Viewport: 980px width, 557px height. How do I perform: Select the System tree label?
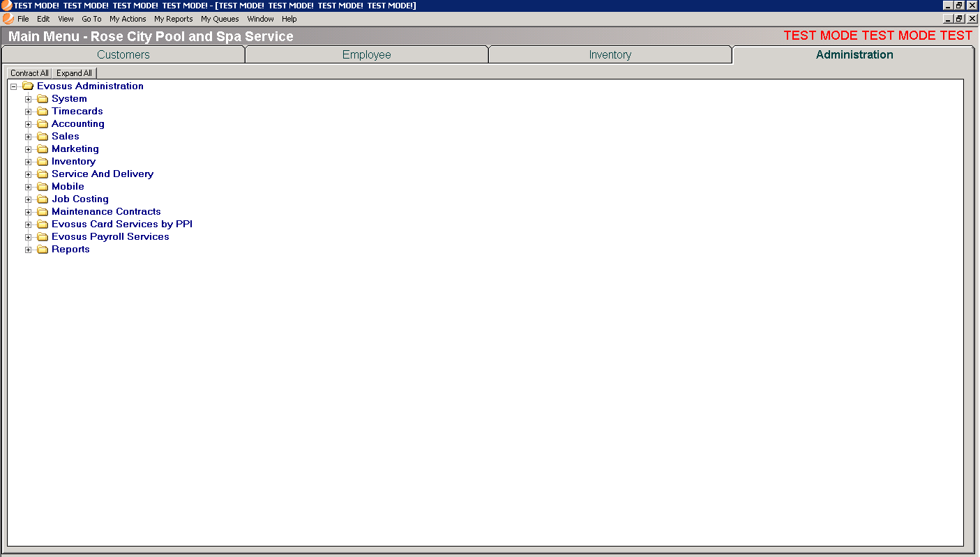(x=69, y=99)
